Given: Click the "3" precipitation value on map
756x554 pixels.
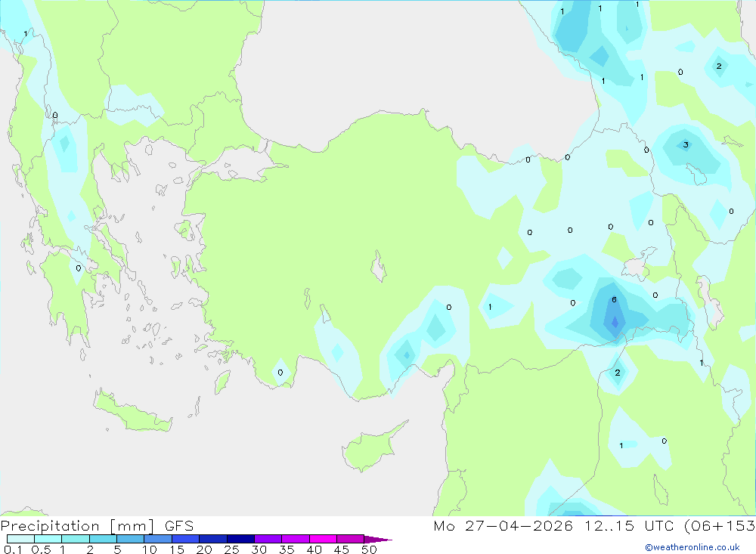Looking at the screenshot, I should (x=686, y=144).
